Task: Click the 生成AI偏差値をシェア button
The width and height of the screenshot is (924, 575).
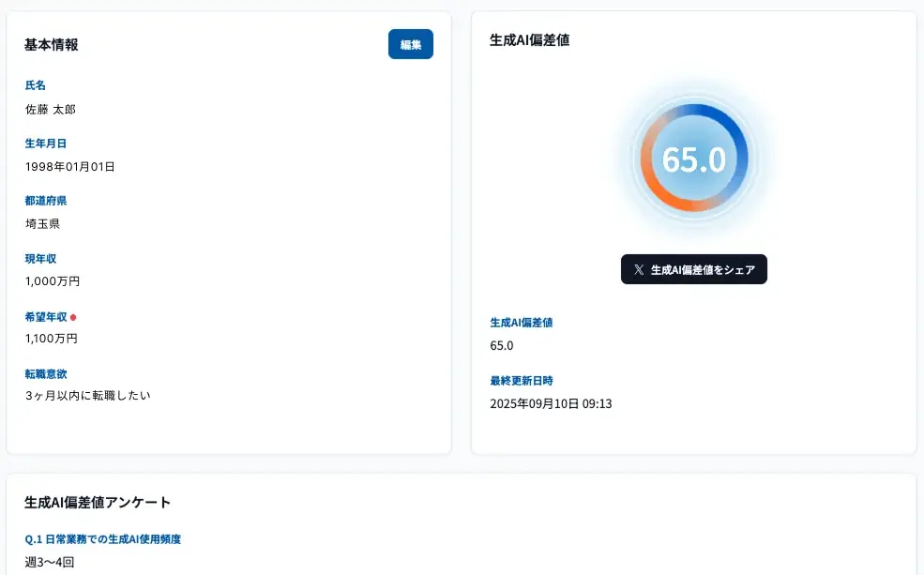Action: coord(693,269)
